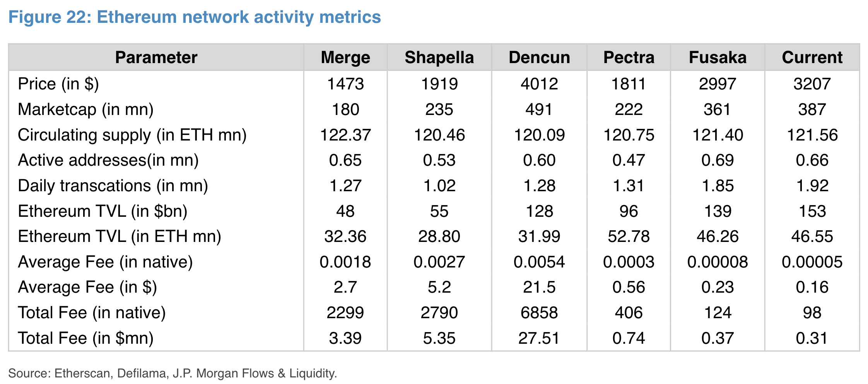Click the Parameter column header
868x384 pixels.
coord(156,57)
